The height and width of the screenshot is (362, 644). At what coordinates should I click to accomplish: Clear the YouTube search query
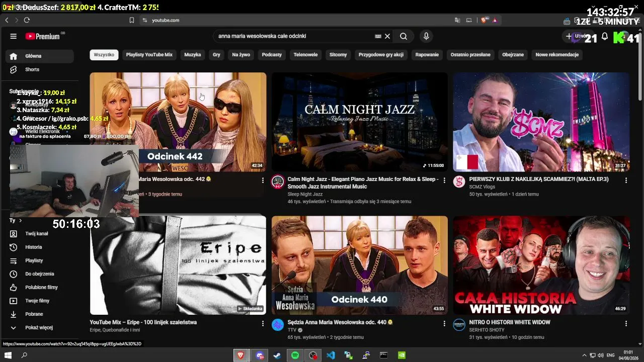(x=387, y=36)
